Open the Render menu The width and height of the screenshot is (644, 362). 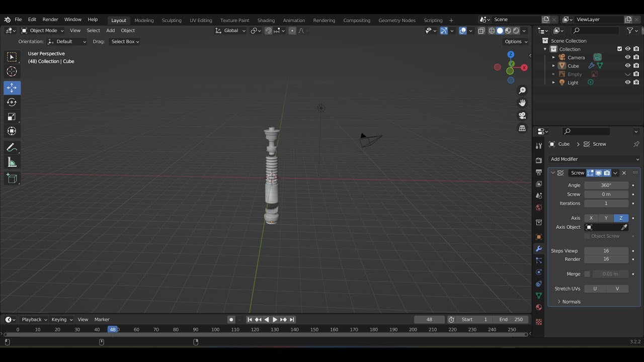coord(50,20)
